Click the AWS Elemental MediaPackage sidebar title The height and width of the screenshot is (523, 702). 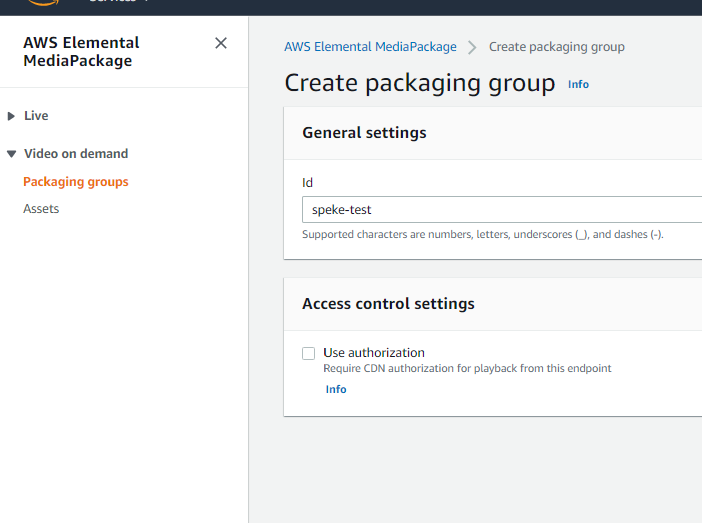(81, 52)
